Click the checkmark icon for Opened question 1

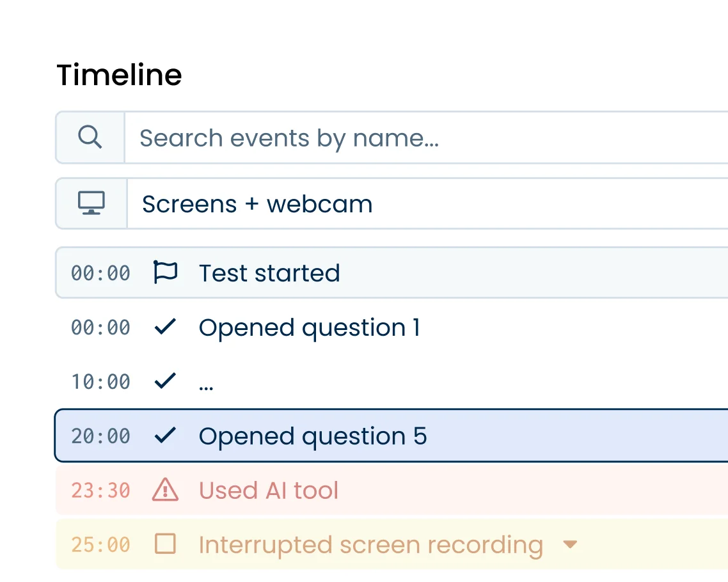(x=165, y=327)
